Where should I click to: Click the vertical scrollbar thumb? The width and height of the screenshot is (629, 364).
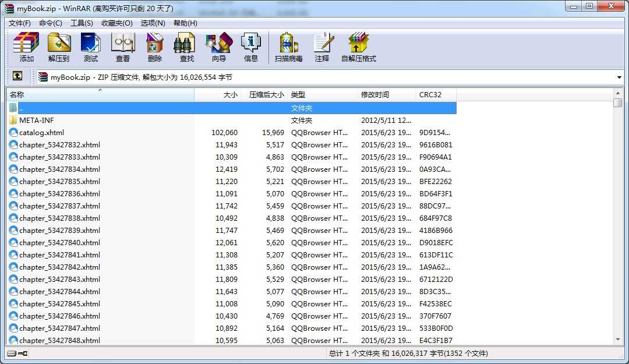click(x=618, y=103)
